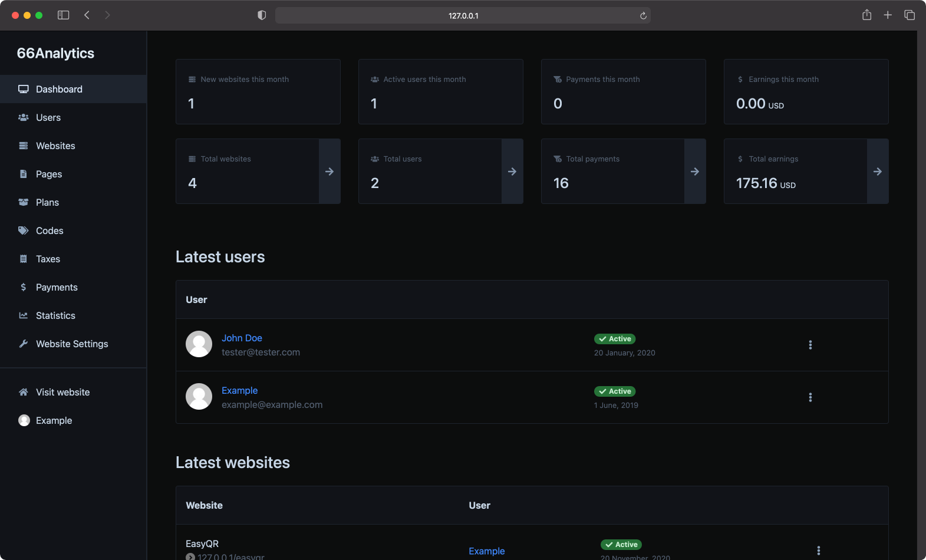The image size is (926, 560).
Task: Click the Example avatar in sidebar
Action: (24, 420)
